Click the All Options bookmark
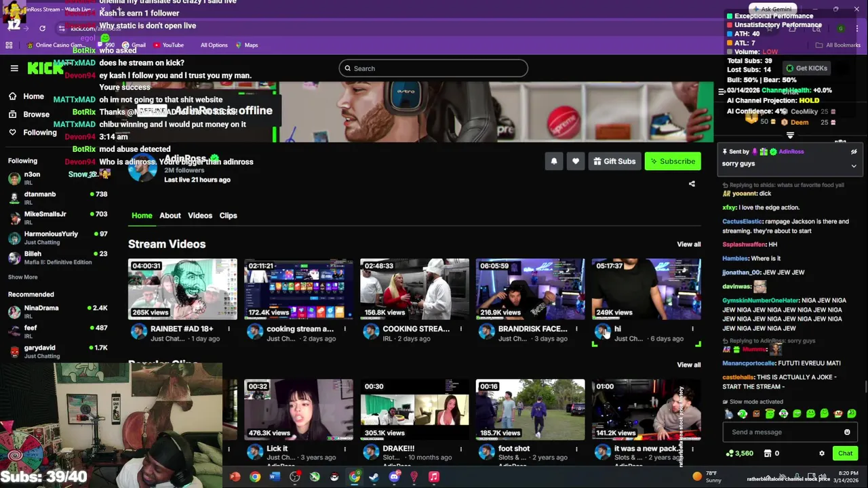Image resolution: width=868 pixels, height=488 pixels. pos(214,45)
